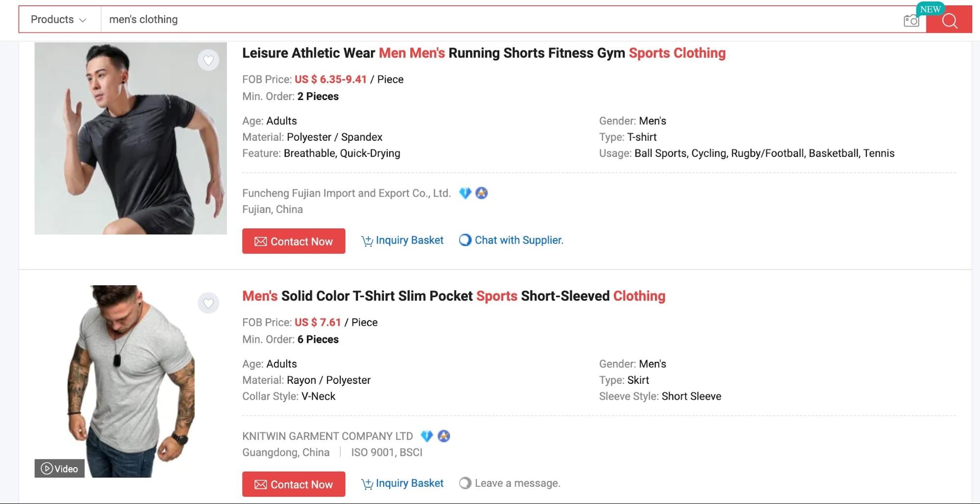Viewport: 980px width, 504px height.
Task: Click the running man product thumbnail
Action: 130,138
